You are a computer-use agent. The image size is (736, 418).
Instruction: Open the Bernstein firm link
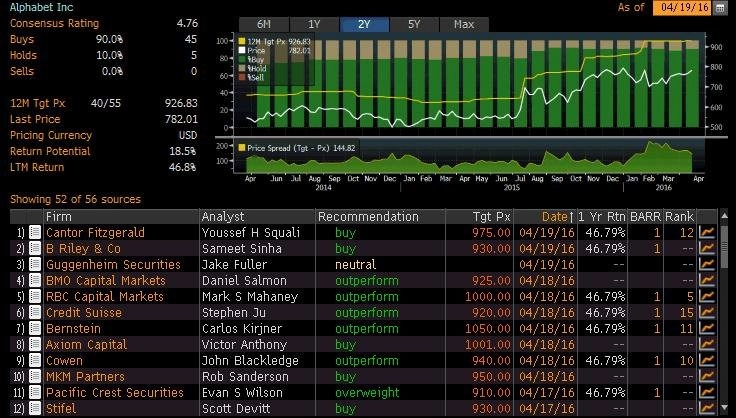tap(73, 328)
